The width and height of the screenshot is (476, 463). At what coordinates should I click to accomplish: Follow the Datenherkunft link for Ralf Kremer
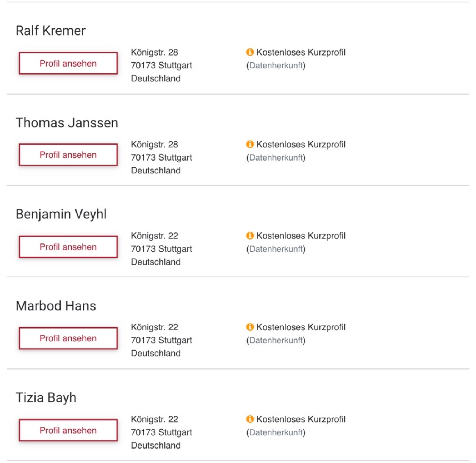(276, 65)
